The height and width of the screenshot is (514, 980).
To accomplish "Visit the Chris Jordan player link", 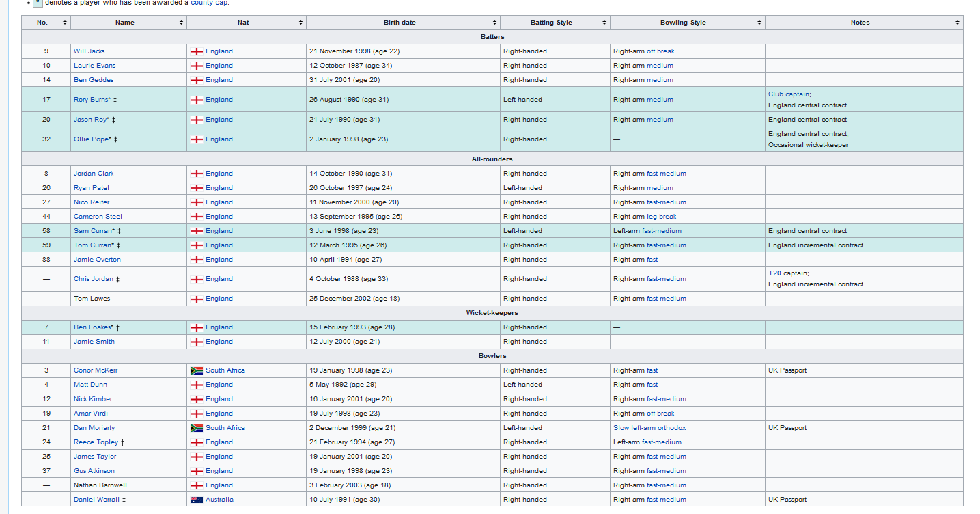I will click(94, 279).
